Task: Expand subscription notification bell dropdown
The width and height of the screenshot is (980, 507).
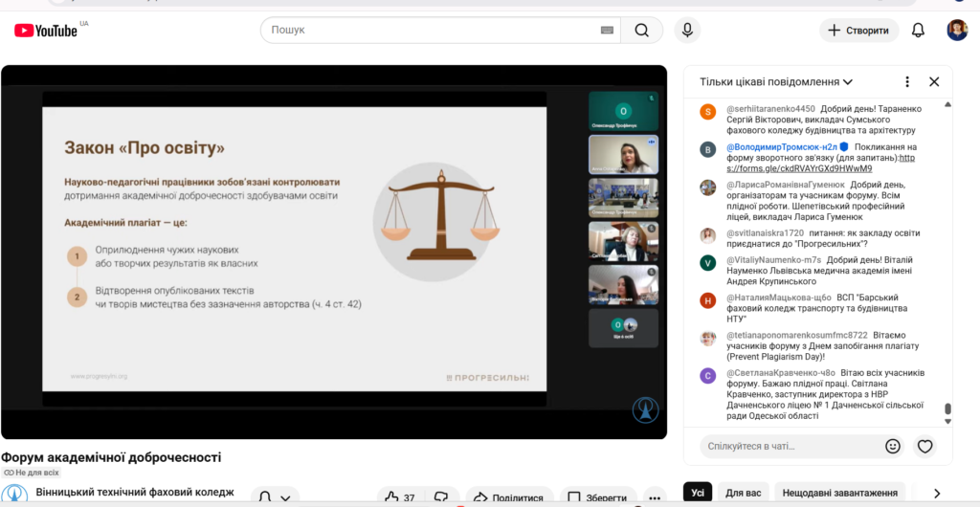Action: (x=276, y=497)
